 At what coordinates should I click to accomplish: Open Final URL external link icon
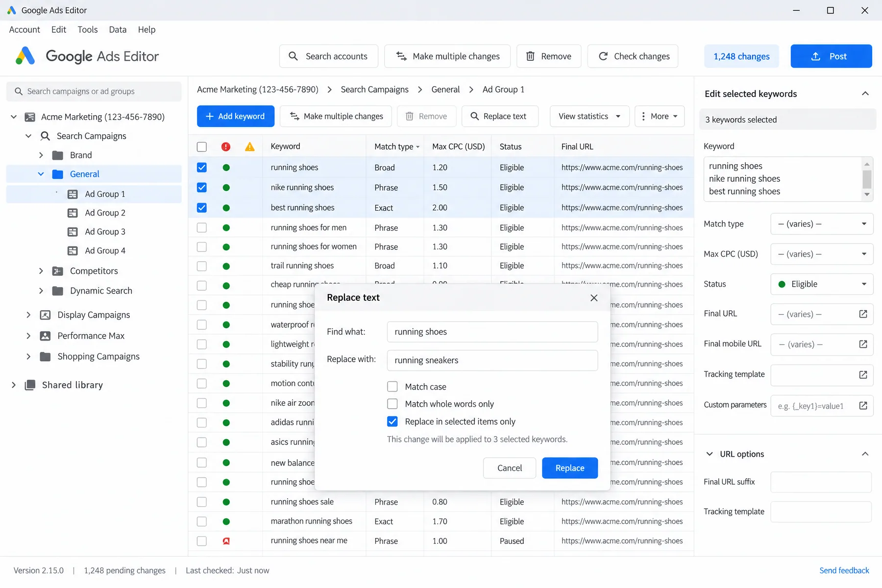click(x=863, y=314)
